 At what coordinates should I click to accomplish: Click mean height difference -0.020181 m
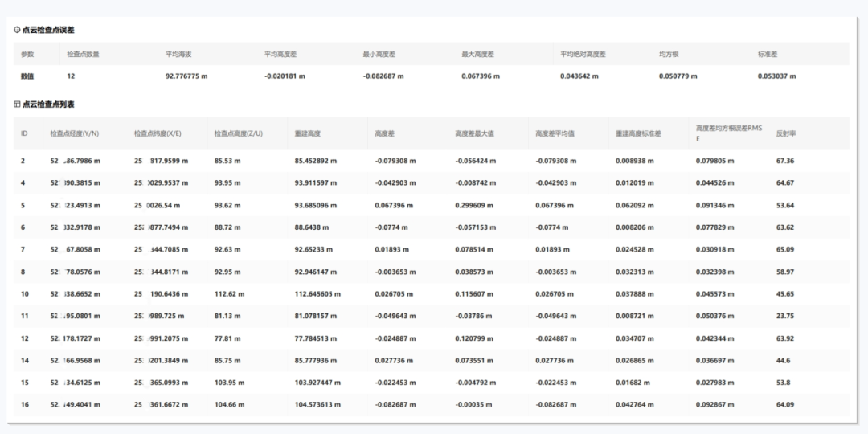point(285,76)
